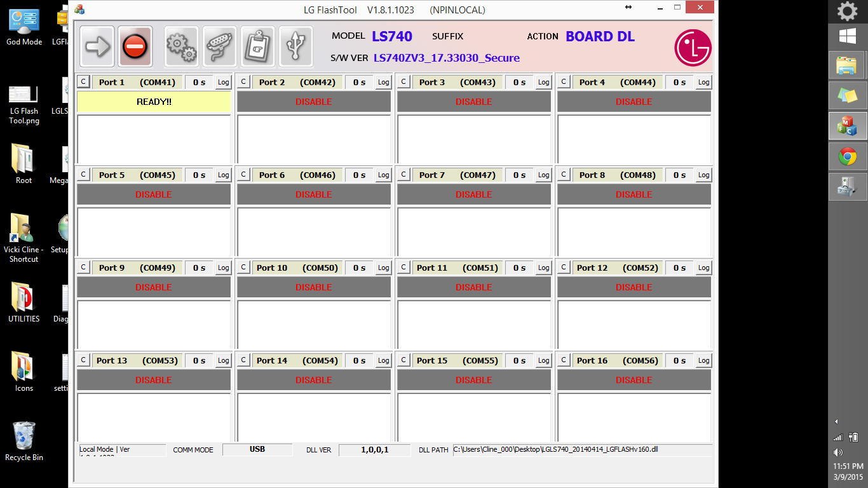
Task: Click the C button for Port 1
Action: pos(83,82)
